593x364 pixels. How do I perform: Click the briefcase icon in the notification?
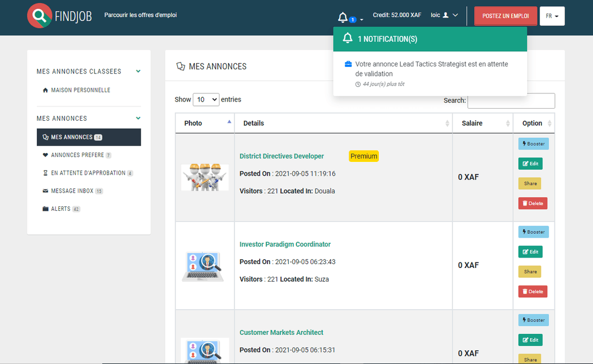pos(348,64)
